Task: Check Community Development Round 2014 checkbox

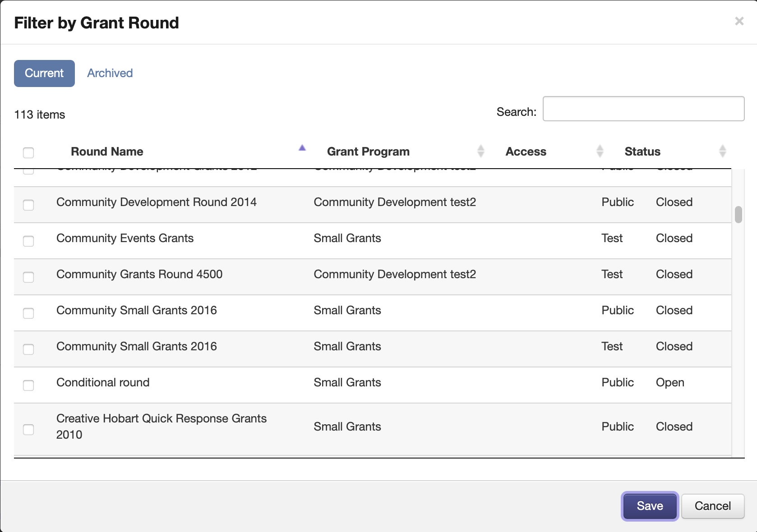Action: pyautogui.click(x=28, y=205)
